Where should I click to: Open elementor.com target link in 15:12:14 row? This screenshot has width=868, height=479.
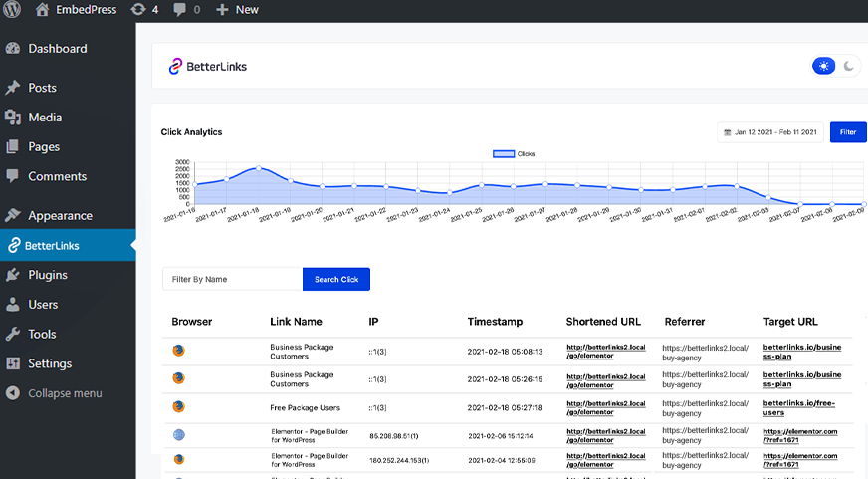(x=800, y=436)
